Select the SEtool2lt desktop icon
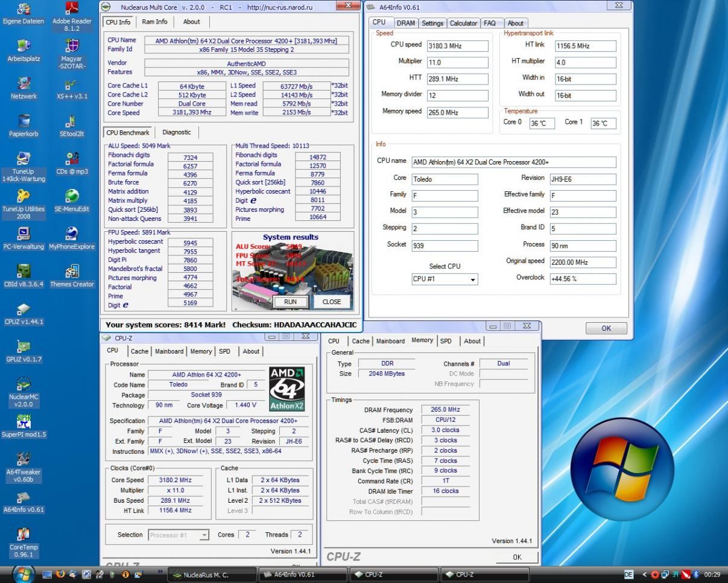The height and width of the screenshot is (583, 728). tap(72, 126)
